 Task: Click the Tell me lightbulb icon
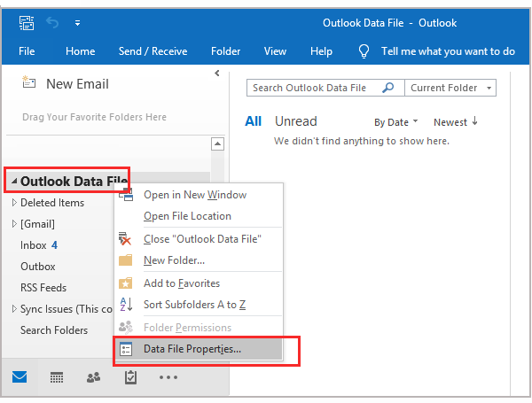click(364, 51)
